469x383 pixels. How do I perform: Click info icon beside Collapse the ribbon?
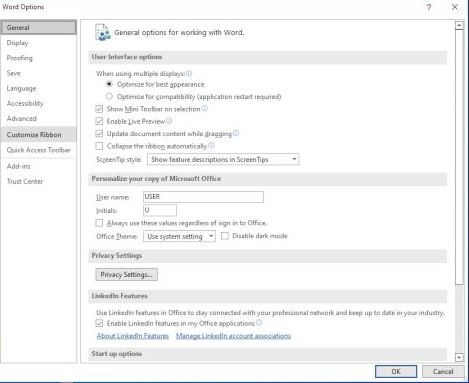point(211,146)
